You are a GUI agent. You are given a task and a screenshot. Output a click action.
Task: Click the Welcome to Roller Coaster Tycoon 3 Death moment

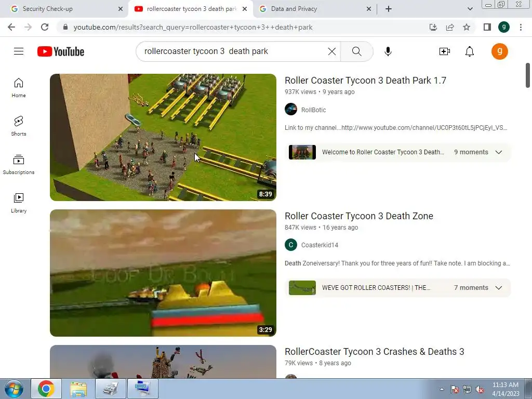point(383,152)
